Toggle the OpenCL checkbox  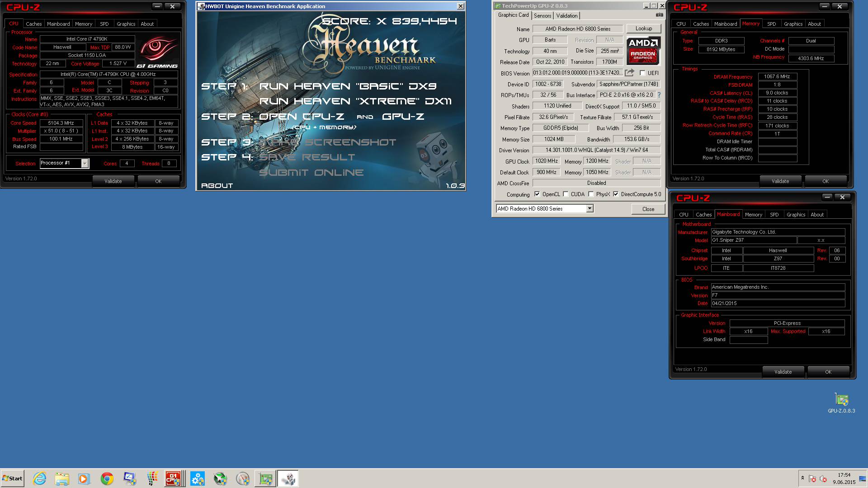(x=537, y=194)
